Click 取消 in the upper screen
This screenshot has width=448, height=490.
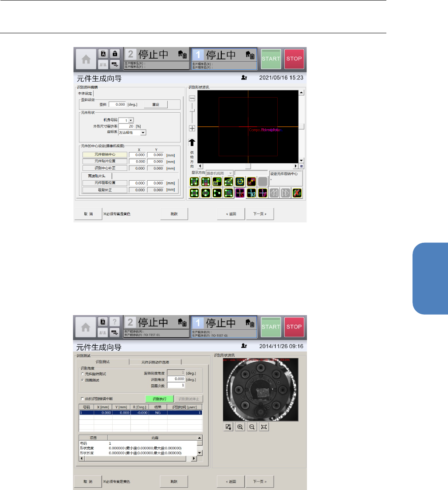88,214
